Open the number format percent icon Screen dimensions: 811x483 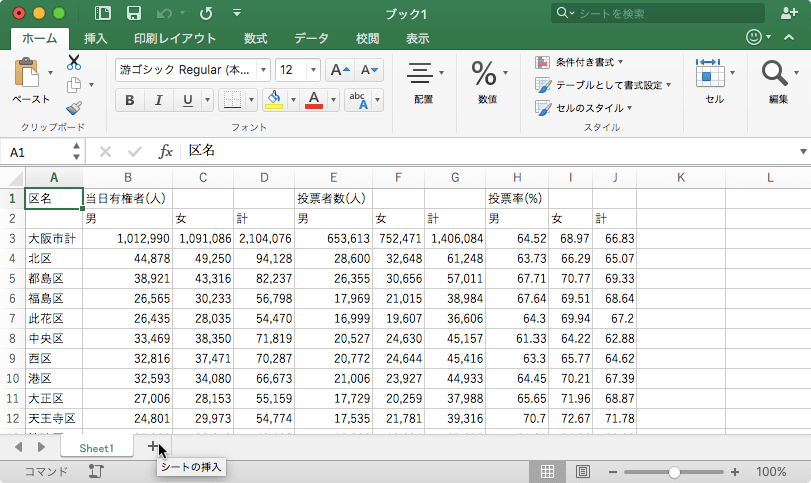click(484, 73)
